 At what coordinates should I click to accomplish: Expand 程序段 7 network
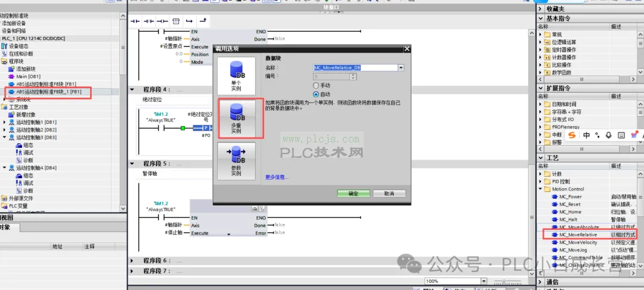coord(132,271)
